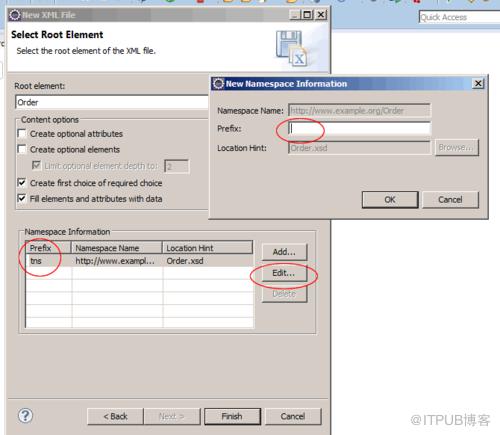The image size is (500, 435).
Task: Click the Edit... namespace button
Action: (284, 273)
